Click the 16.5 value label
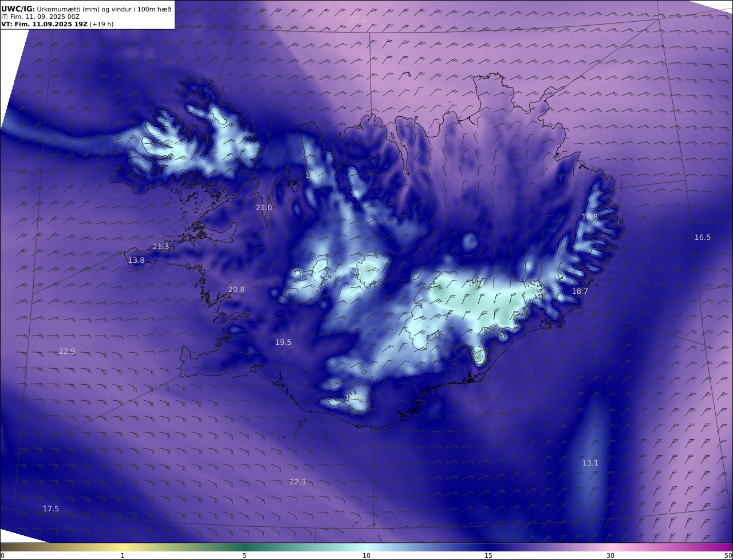Image resolution: width=733 pixels, height=560 pixels. pos(703,237)
